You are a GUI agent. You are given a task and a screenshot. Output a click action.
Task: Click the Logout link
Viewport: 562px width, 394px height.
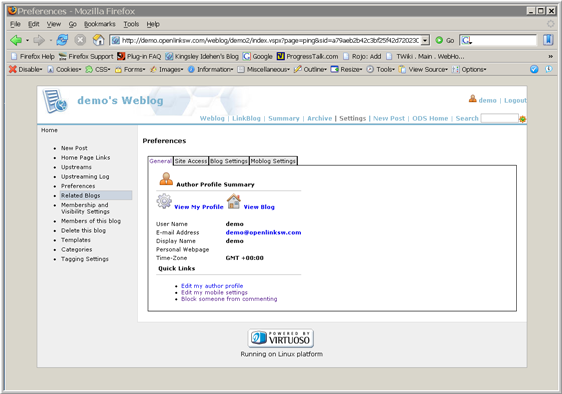[515, 100]
